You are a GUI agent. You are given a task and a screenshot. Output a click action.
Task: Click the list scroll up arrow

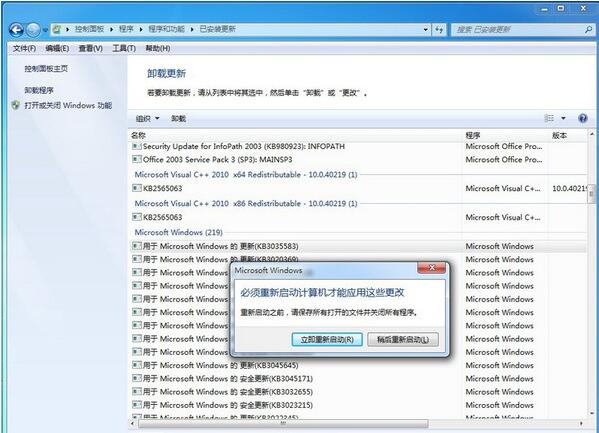592,135
